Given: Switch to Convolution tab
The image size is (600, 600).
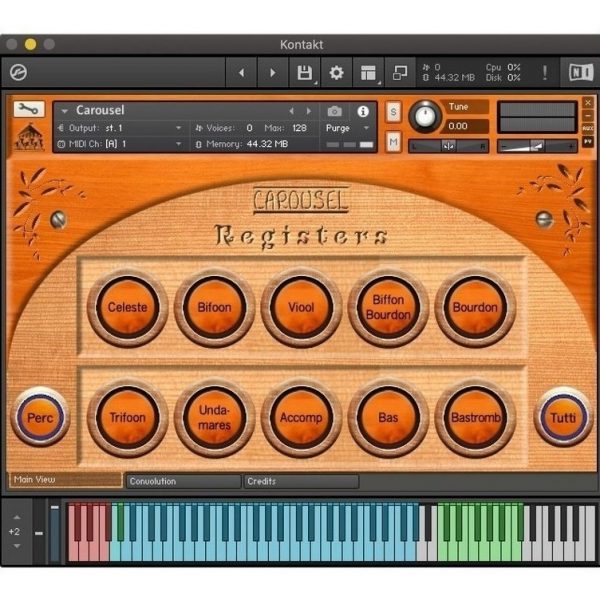Looking at the screenshot, I should (x=183, y=481).
